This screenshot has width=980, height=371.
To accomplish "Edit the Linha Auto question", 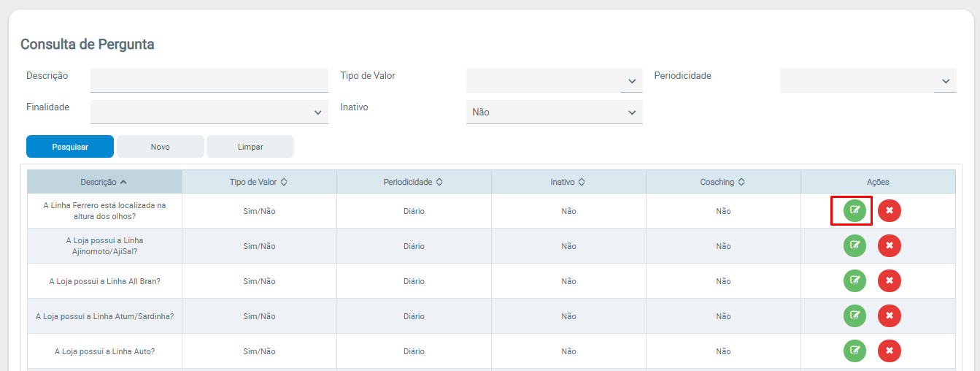I will coord(854,351).
